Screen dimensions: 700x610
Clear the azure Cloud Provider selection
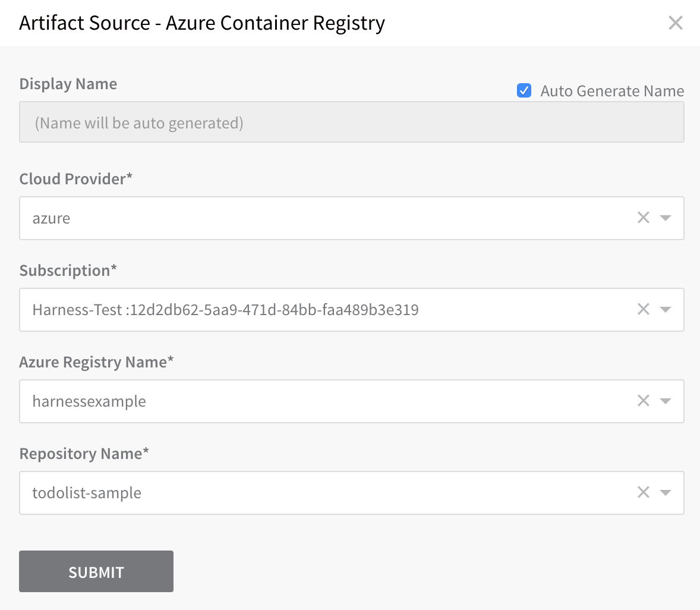point(644,218)
